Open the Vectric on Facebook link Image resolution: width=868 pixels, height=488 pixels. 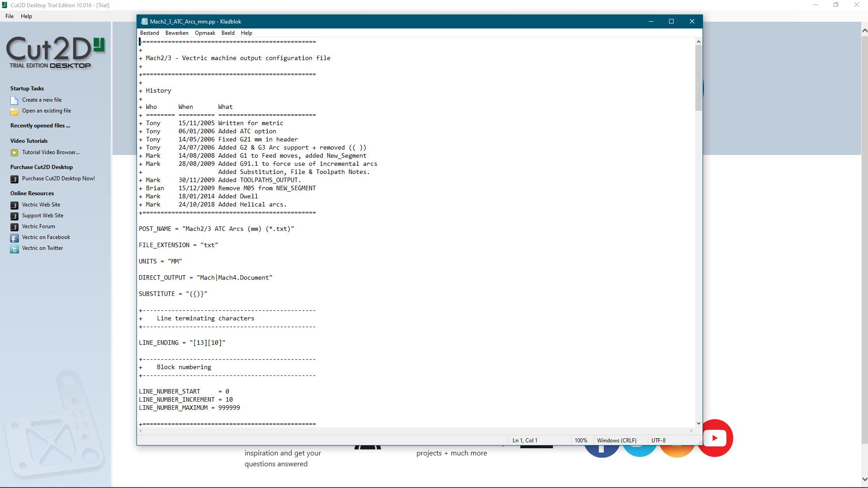click(46, 237)
